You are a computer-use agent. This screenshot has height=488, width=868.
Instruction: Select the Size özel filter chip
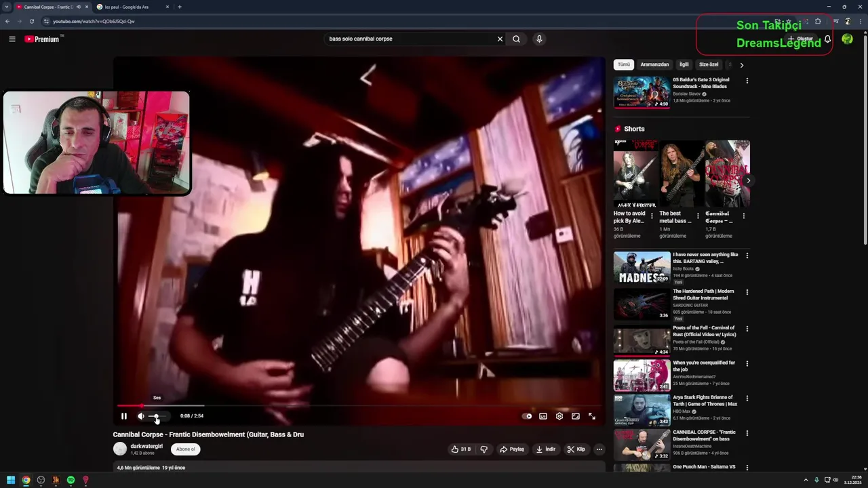click(709, 64)
